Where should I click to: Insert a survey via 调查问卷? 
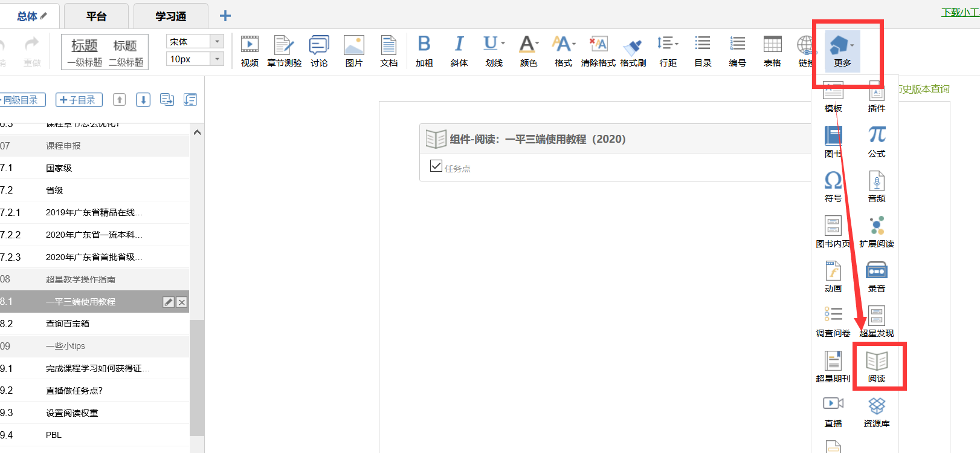pyautogui.click(x=833, y=321)
